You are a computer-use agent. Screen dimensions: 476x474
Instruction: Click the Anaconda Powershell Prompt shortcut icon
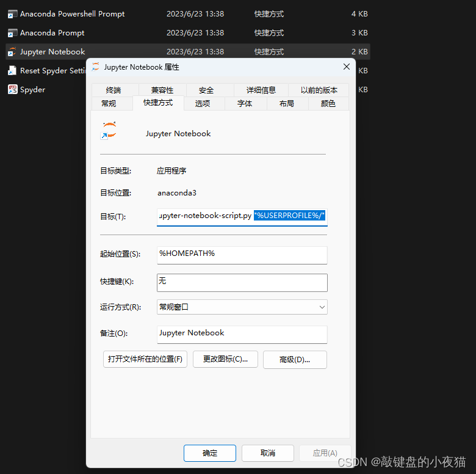coord(12,14)
